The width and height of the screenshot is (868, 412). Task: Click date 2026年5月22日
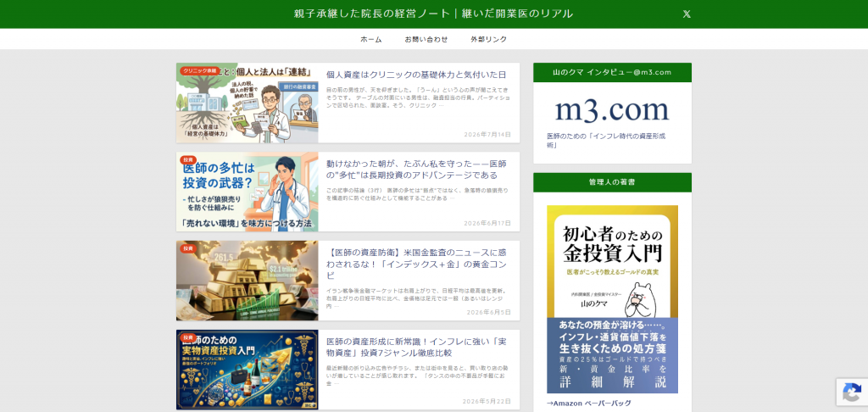click(x=487, y=402)
